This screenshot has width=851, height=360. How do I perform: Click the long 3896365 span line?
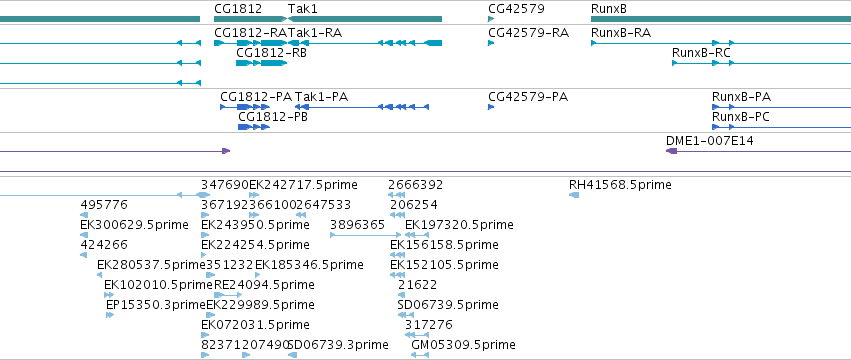point(365,235)
